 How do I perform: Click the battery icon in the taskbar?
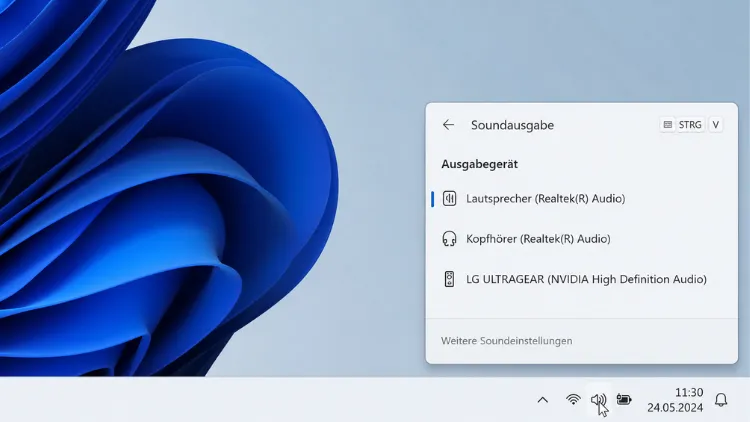pyautogui.click(x=624, y=400)
